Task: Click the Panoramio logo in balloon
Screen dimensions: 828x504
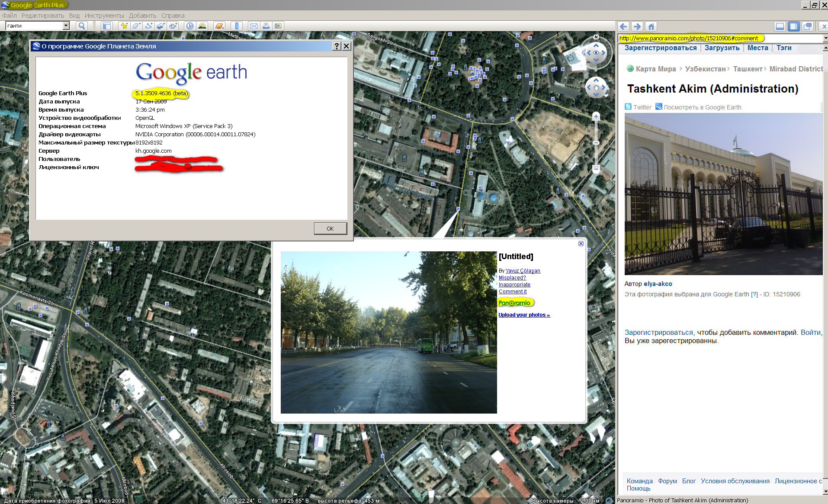Action: click(514, 303)
